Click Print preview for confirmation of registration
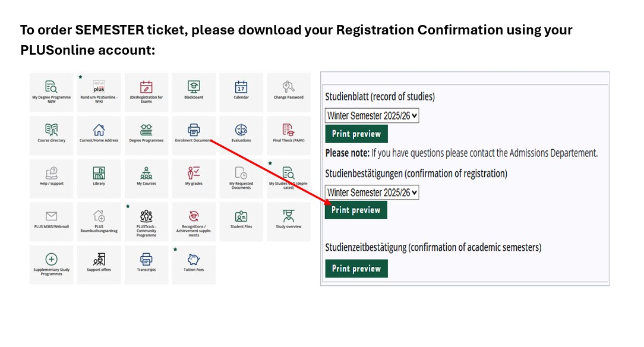Viewport: 644px width, 347px height. point(356,210)
